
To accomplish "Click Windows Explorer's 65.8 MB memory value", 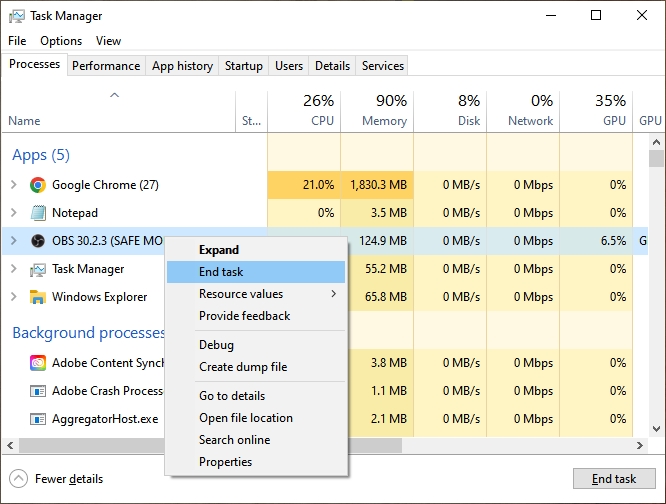I will pos(386,297).
